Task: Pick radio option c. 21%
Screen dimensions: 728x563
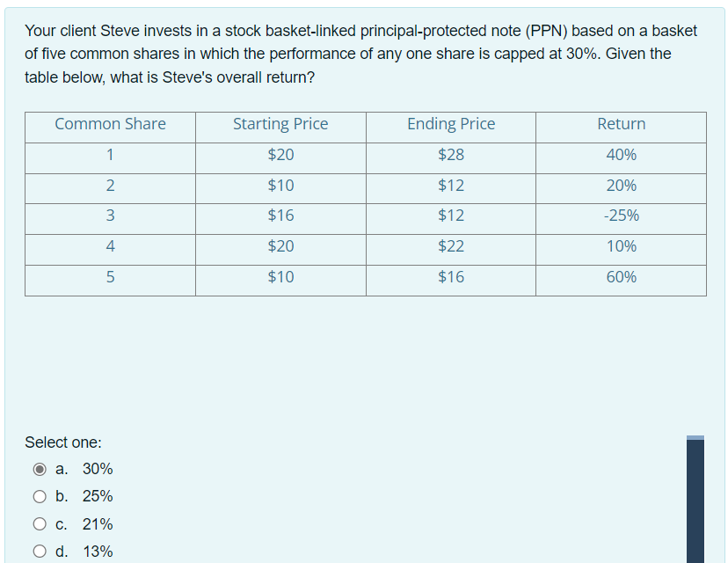Action: pyautogui.click(x=40, y=524)
